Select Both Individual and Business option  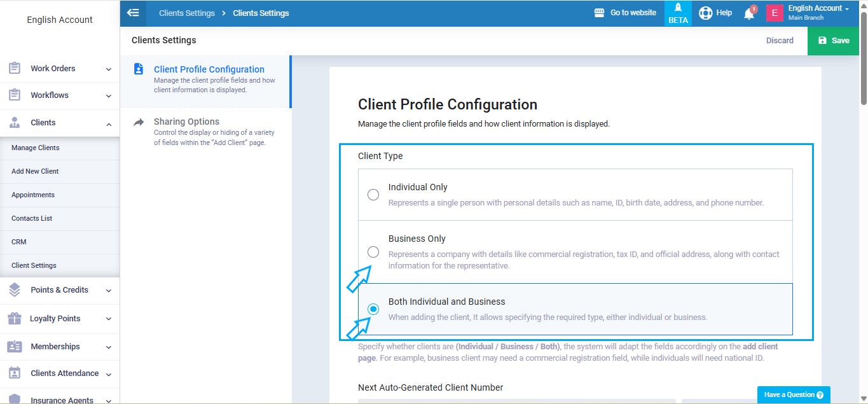pyautogui.click(x=373, y=309)
